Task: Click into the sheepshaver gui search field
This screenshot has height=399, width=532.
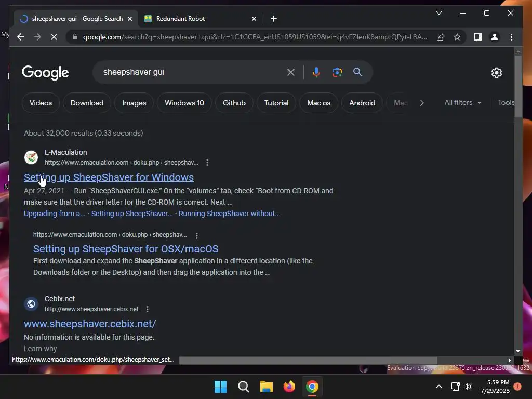Action: [x=192, y=72]
